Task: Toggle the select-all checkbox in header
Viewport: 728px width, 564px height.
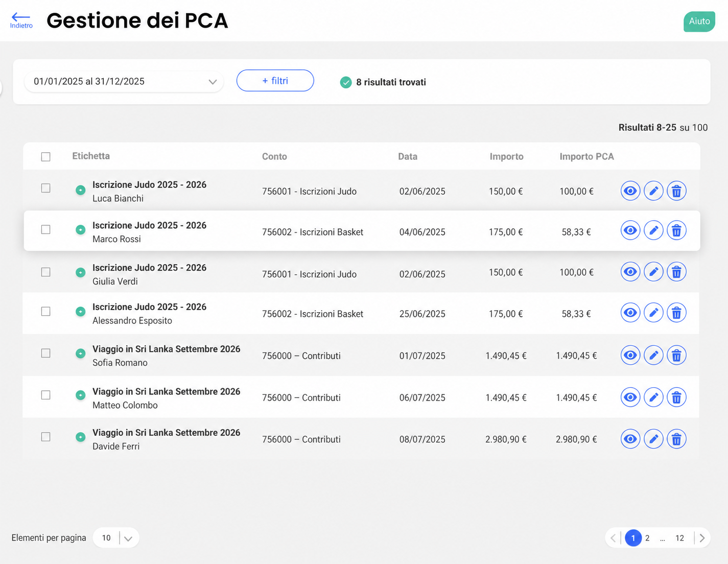Action: point(46,157)
